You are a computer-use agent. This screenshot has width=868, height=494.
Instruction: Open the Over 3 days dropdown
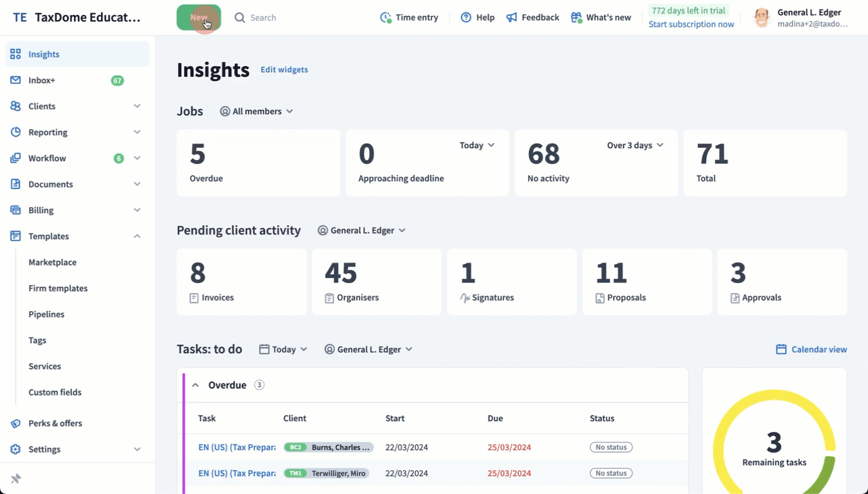coord(635,145)
